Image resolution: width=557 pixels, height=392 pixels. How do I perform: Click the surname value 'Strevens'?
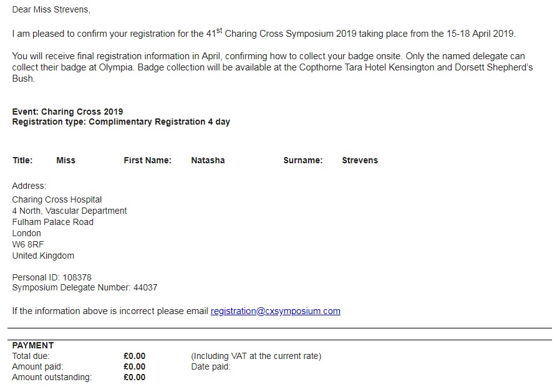coord(359,160)
